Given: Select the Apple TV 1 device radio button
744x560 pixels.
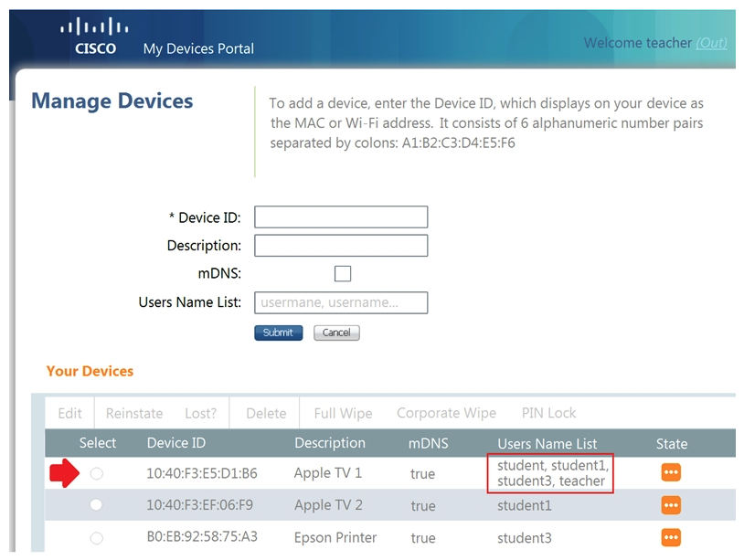Looking at the screenshot, I should 97,473.
